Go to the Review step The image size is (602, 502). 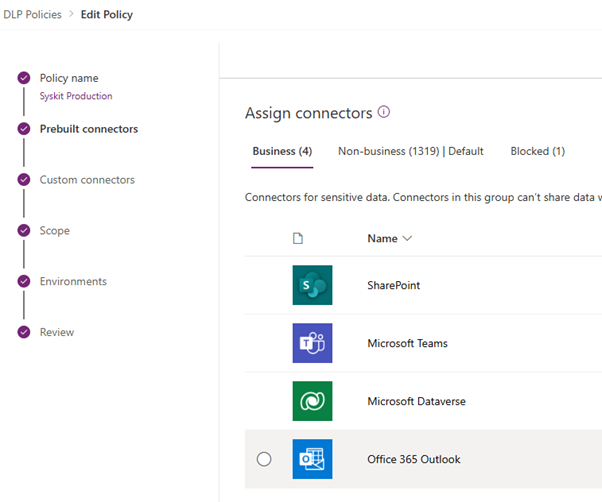(x=57, y=332)
